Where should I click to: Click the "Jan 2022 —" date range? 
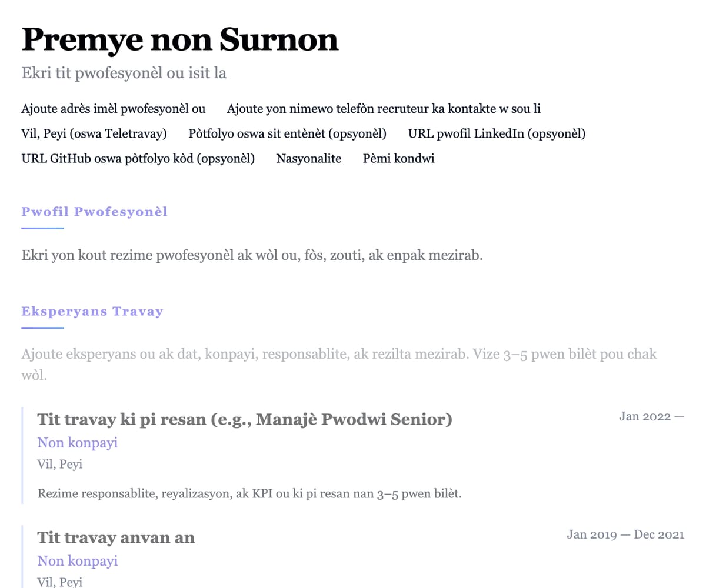(651, 416)
